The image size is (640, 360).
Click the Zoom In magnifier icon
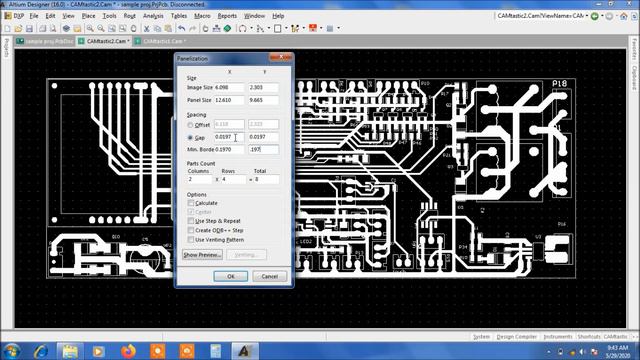click(x=90, y=29)
